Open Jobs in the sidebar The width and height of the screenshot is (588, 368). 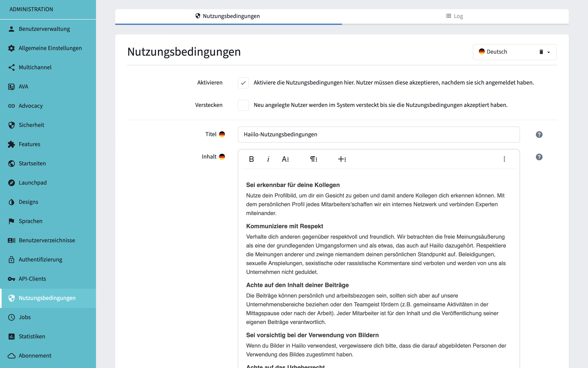pos(48,317)
